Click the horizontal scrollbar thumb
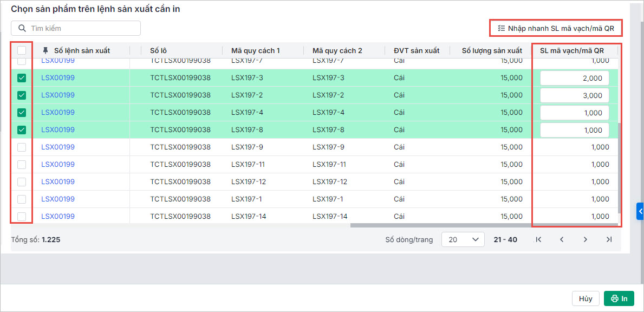Screen dimensions: 644x312 point(484,225)
